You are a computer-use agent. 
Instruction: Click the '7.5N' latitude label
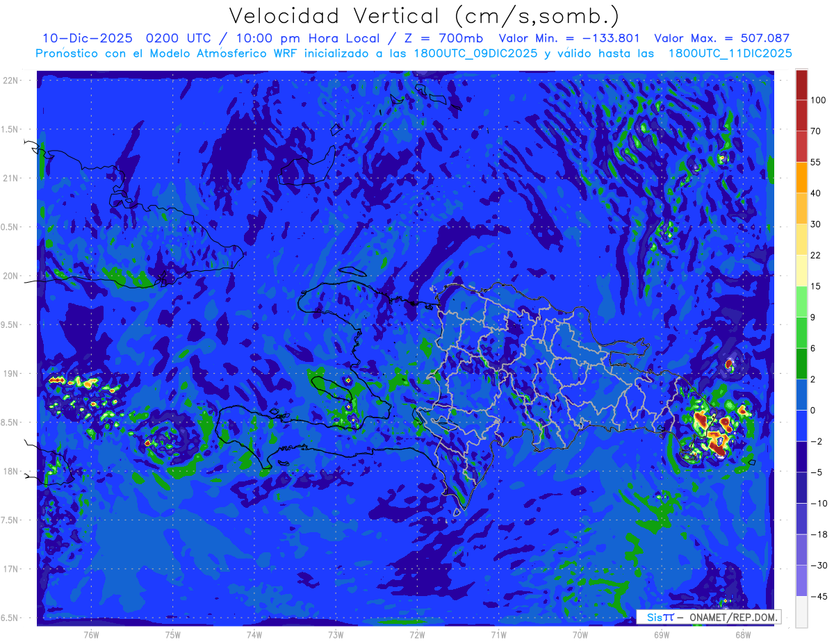coord(10,520)
